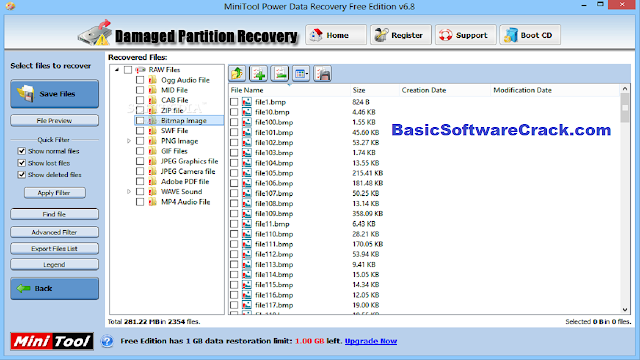
Task: Click the Find file button
Action: [x=54, y=214]
